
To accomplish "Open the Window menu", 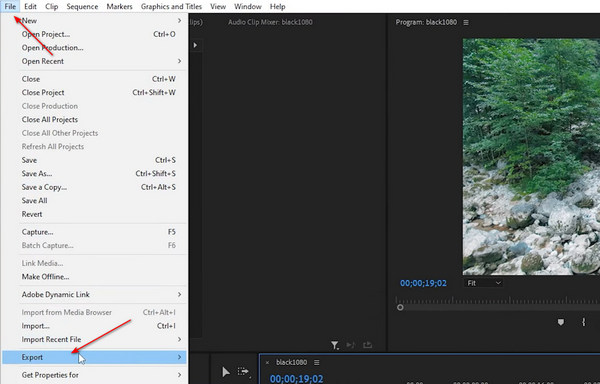I will (x=248, y=7).
